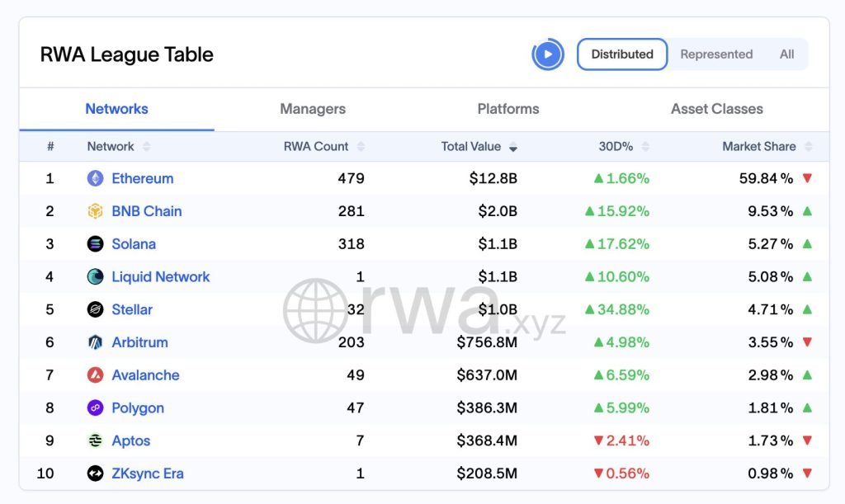Click the Stellar logo icon
Image resolution: width=845 pixels, height=504 pixels.
96,310
